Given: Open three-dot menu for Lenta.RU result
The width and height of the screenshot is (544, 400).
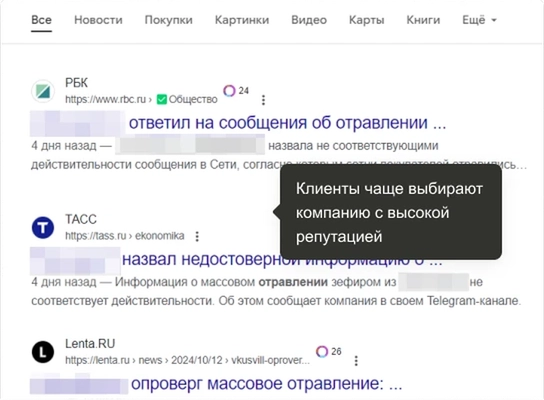Looking at the screenshot, I should point(356,361).
